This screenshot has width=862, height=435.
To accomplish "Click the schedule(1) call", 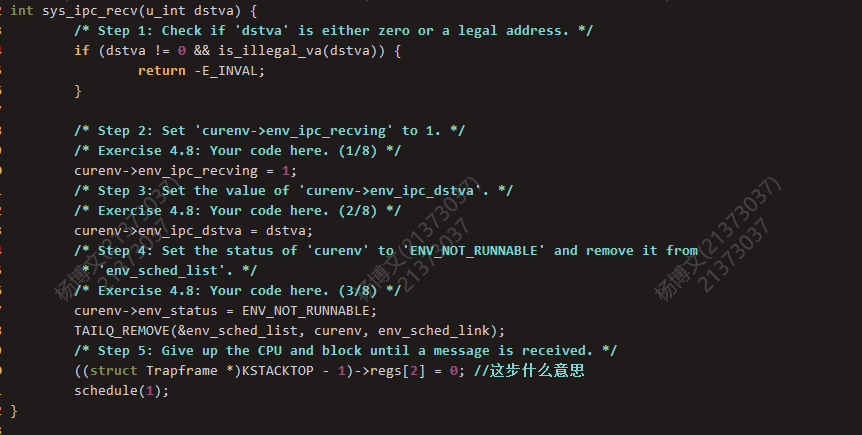I will coord(121,390).
